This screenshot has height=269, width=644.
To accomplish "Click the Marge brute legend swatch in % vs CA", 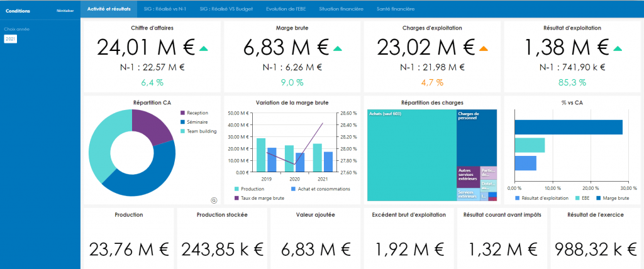I will pyautogui.click(x=599, y=198).
